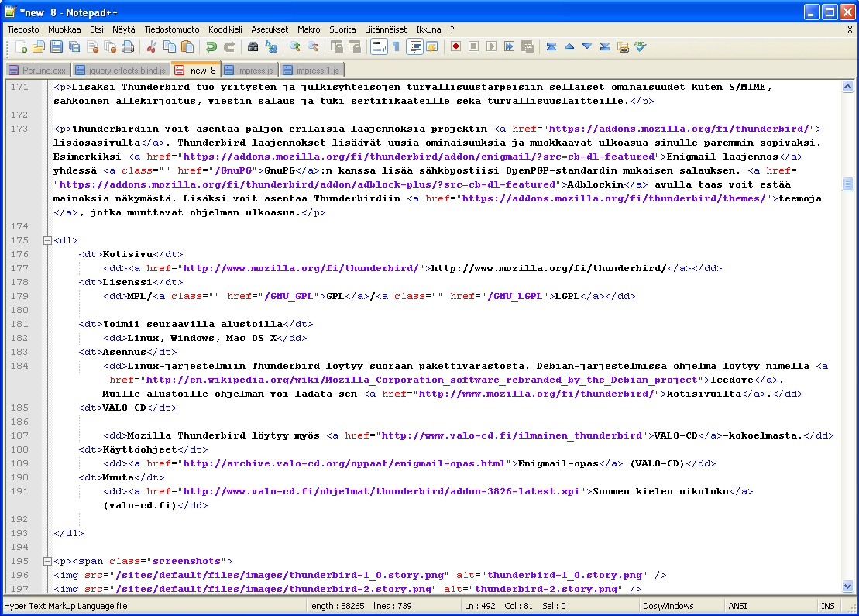859x616 pixels.
Task: Click the Close All documents toolbar icon
Action: (109, 47)
